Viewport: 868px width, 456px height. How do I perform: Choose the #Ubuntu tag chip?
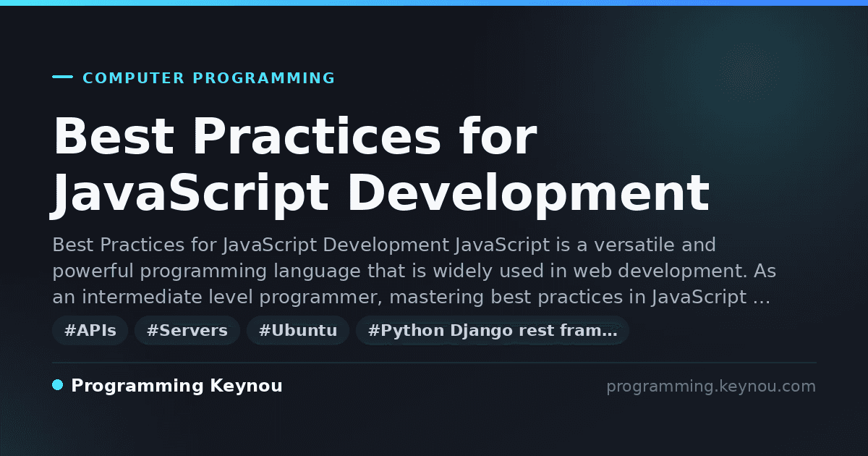(298, 331)
